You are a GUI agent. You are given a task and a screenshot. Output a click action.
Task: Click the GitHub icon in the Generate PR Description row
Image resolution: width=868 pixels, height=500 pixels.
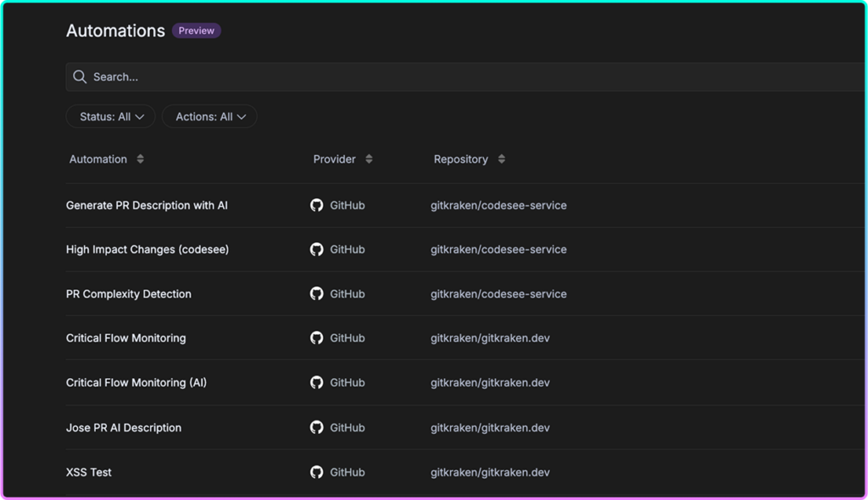pyautogui.click(x=316, y=205)
